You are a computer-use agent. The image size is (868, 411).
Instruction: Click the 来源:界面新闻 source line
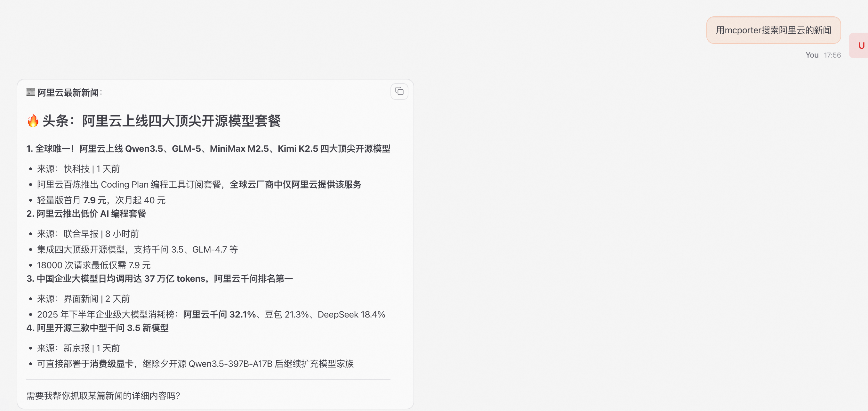tap(83, 299)
